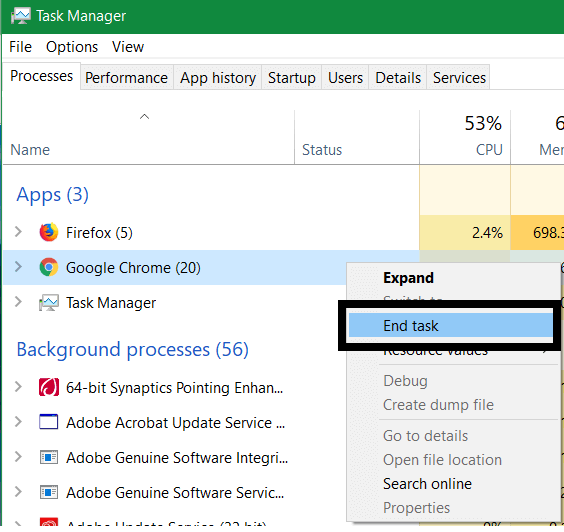Select Open file location in context menu

tap(452, 460)
